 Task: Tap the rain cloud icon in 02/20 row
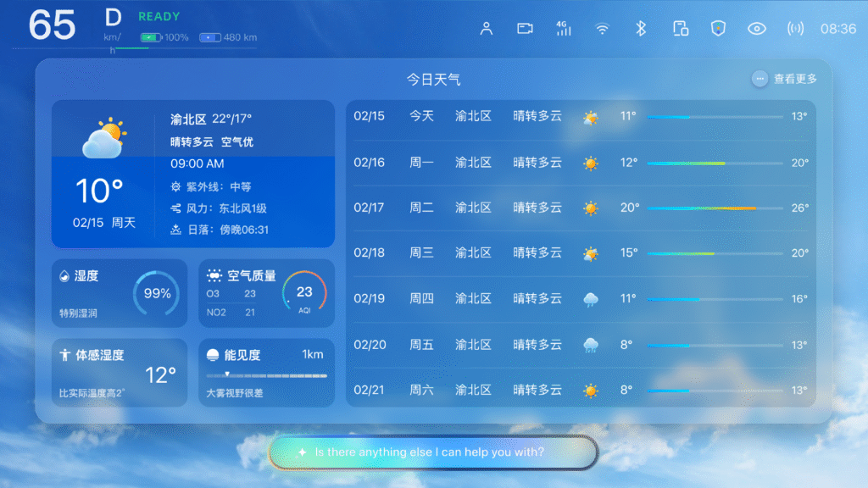pyautogui.click(x=591, y=346)
